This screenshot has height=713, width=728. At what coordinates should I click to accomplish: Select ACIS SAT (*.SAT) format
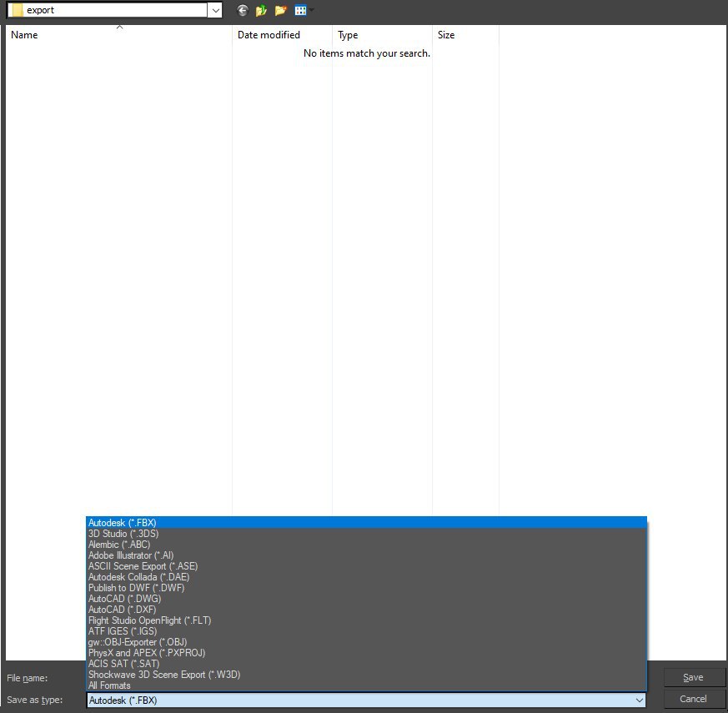pyautogui.click(x=366, y=663)
